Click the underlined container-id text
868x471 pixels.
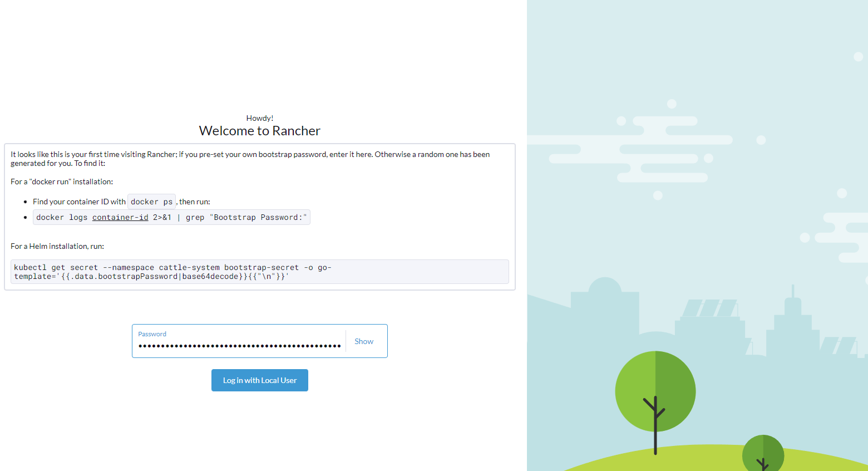click(120, 217)
